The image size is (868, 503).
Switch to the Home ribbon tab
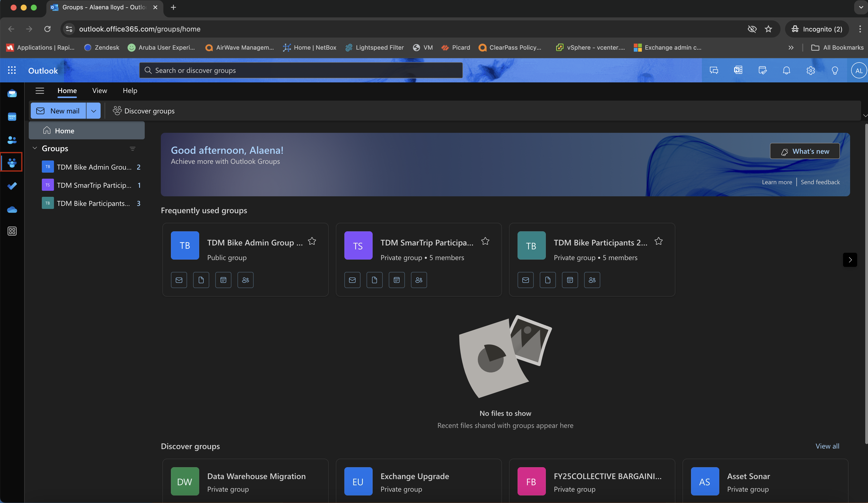coord(67,90)
